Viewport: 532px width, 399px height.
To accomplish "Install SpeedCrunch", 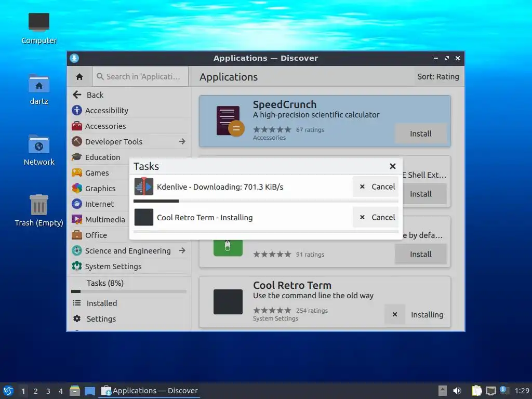I will (x=421, y=134).
